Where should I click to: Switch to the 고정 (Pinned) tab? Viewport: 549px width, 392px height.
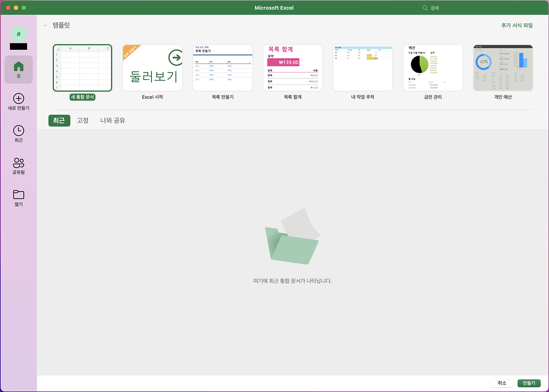tap(83, 121)
